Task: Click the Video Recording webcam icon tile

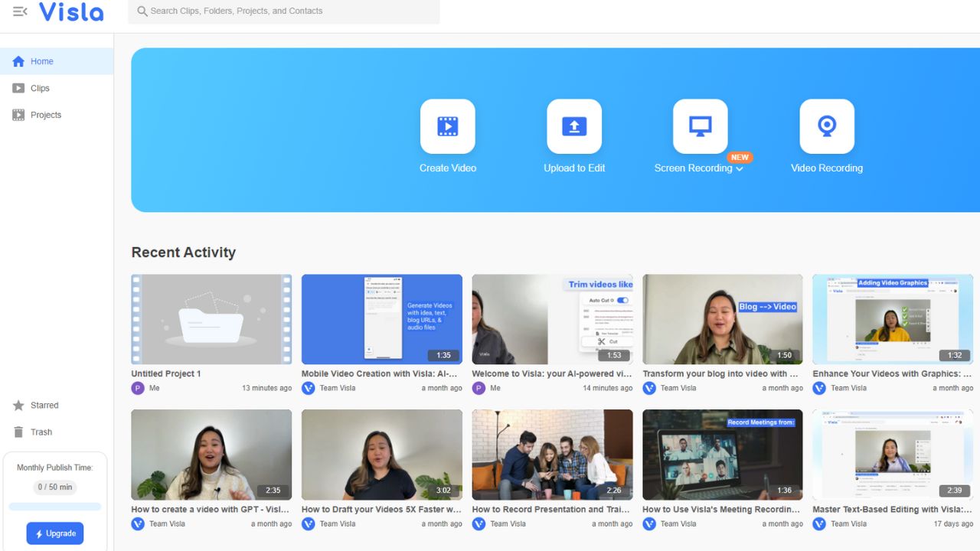Action: click(827, 126)
